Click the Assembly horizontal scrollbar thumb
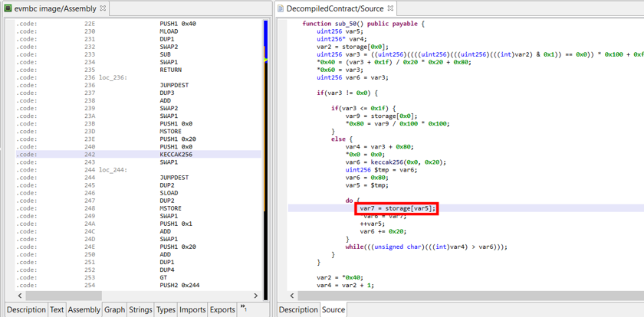The width and height of the screenshot is (644, 317). 64,296
